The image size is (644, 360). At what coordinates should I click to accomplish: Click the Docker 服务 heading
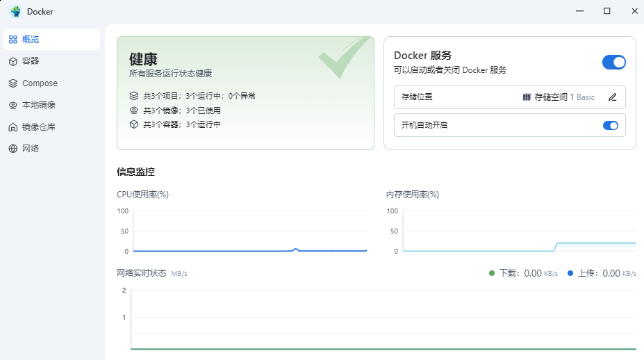click(x=422, y=56)
